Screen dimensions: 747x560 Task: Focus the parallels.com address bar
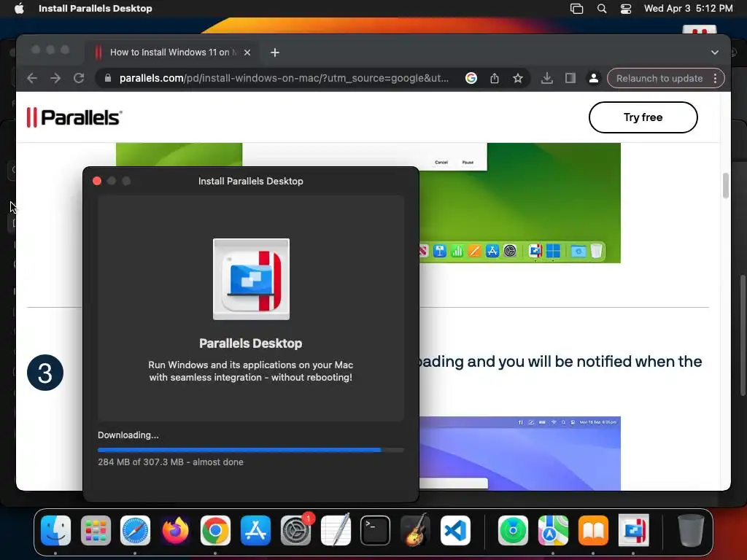coord(284,78)
